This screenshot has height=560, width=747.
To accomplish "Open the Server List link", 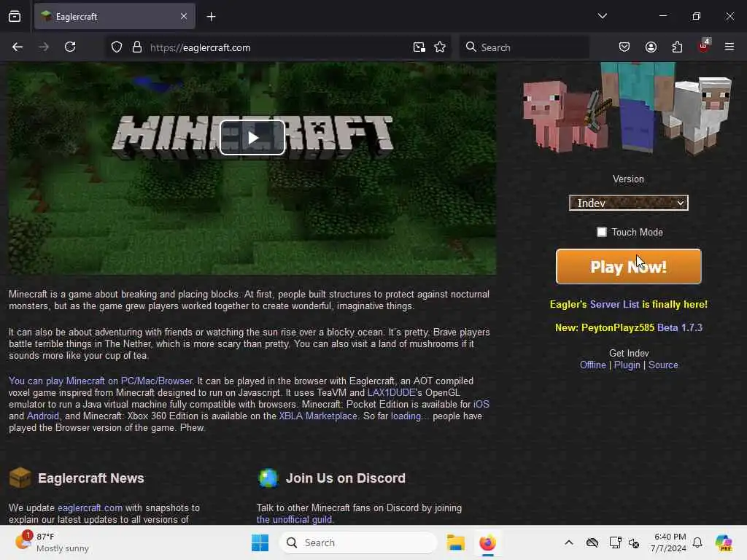I will point(614,304).
